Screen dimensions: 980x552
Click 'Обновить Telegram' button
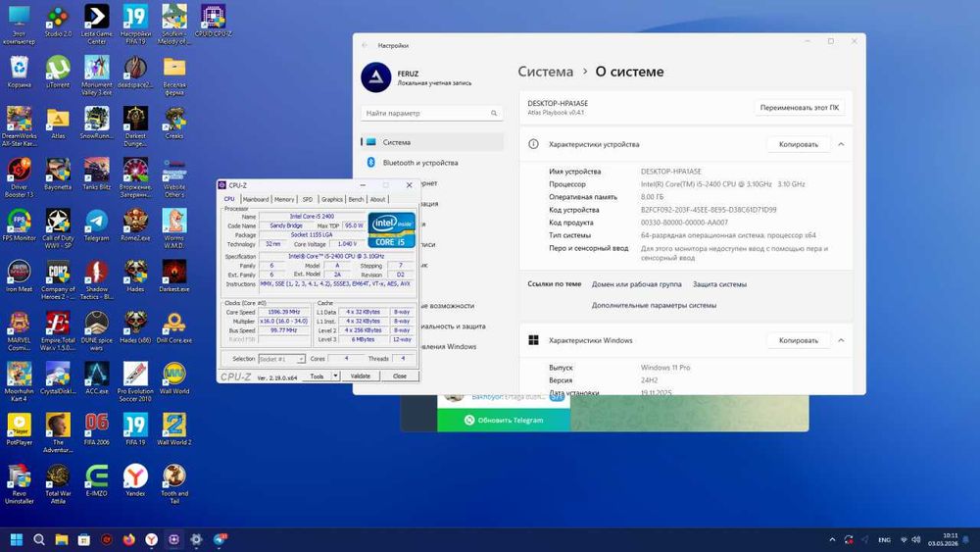(x=504, y=420)
